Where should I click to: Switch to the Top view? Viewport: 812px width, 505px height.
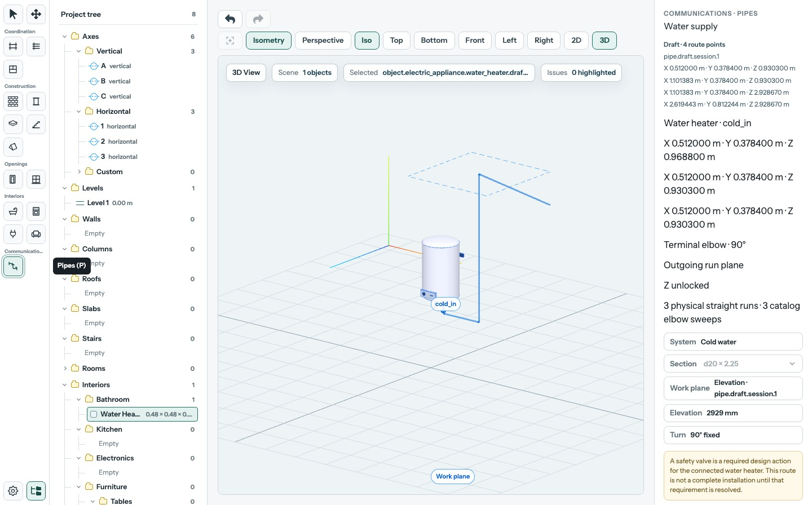coord(396,41)
